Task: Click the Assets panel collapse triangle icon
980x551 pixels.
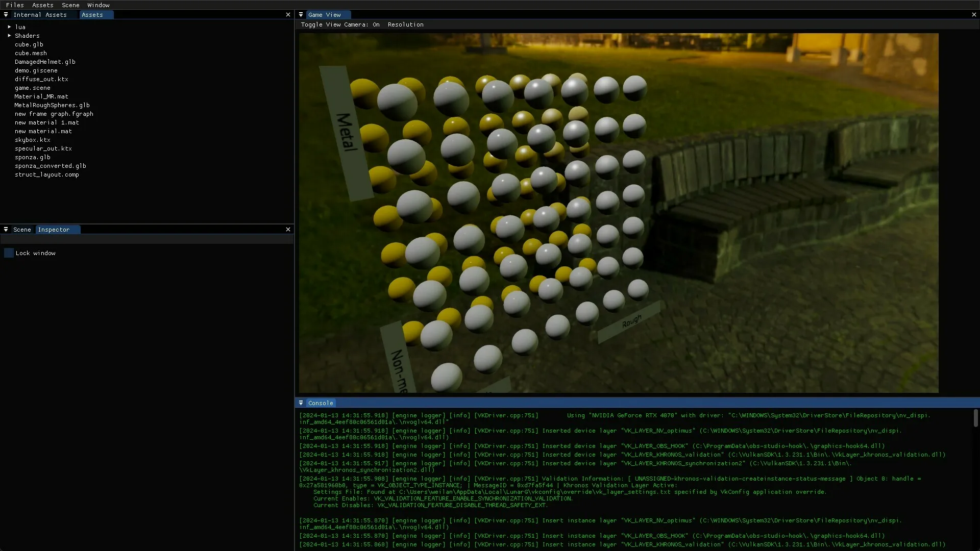Action: [6, 15]
